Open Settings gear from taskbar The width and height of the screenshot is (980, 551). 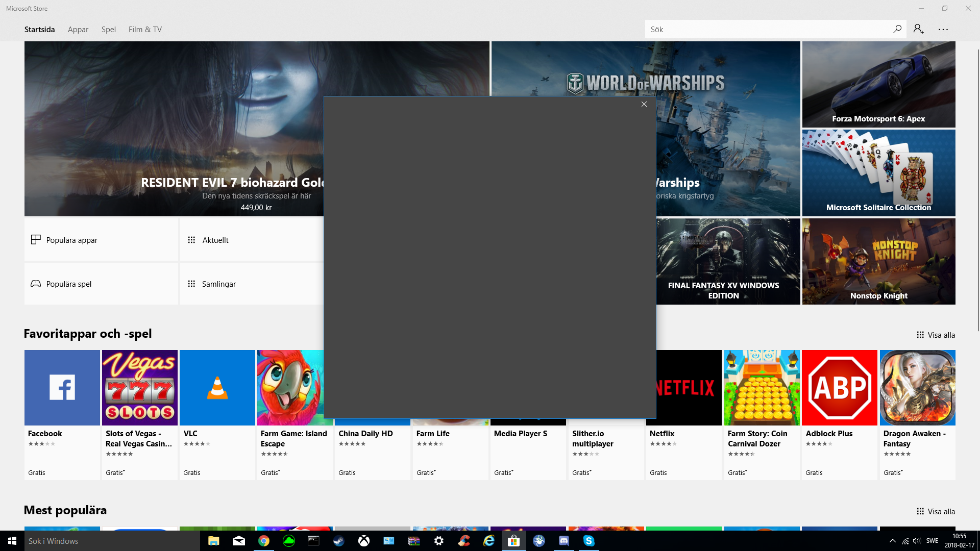pyautogui.click(x=439, y=541)
